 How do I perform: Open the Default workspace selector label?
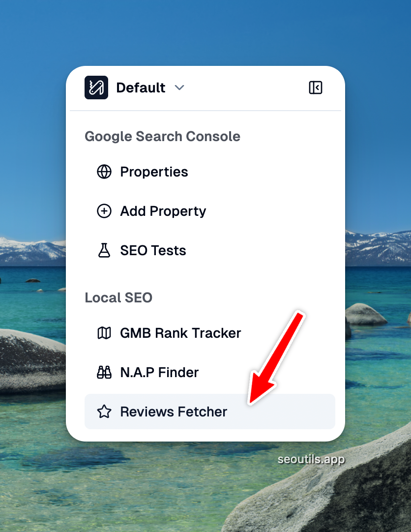(x=141, y=88)
